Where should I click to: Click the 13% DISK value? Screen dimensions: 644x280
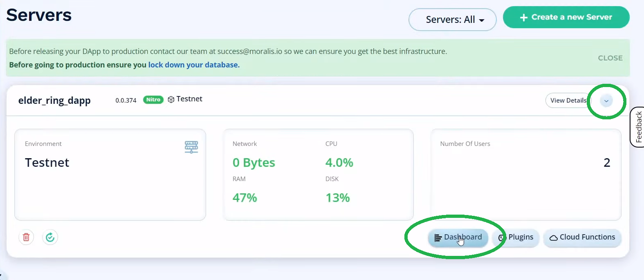338,198
